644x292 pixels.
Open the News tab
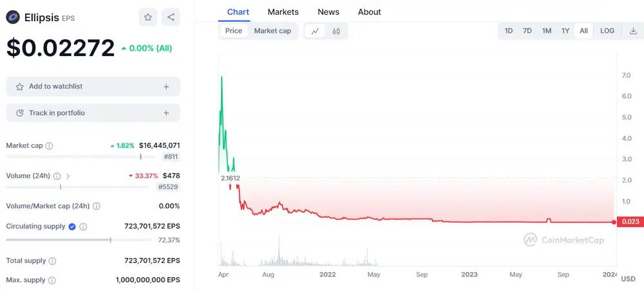(x=328, y=12)
